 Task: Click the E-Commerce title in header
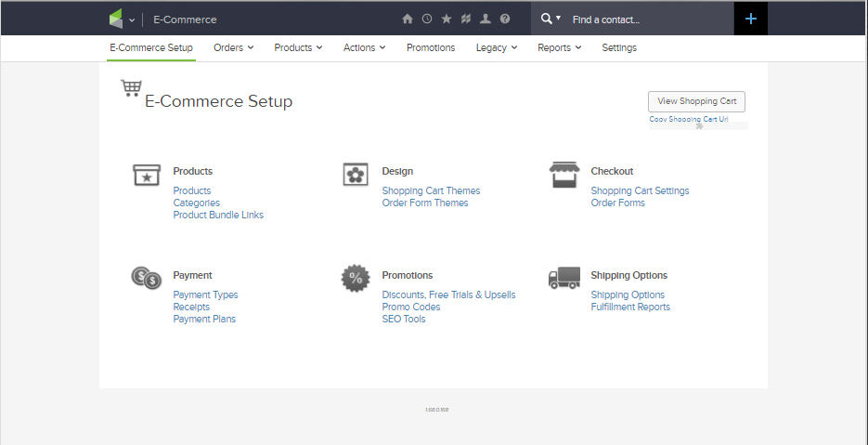pyautogui.click(x=185, y=20)
